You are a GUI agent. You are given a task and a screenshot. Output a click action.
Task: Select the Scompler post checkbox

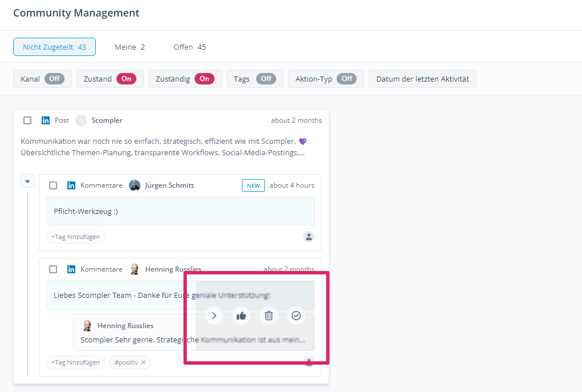coord(27,120)
